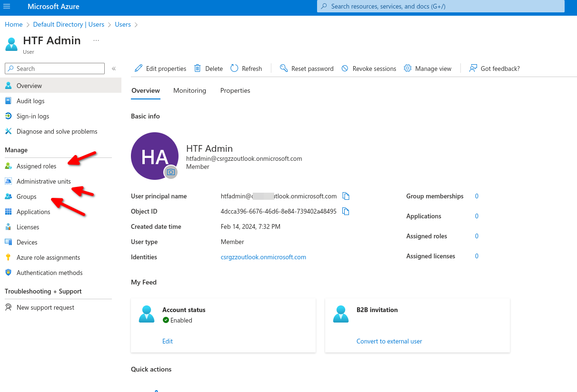Open Sign-in logs in sidebar

(33, 116)
